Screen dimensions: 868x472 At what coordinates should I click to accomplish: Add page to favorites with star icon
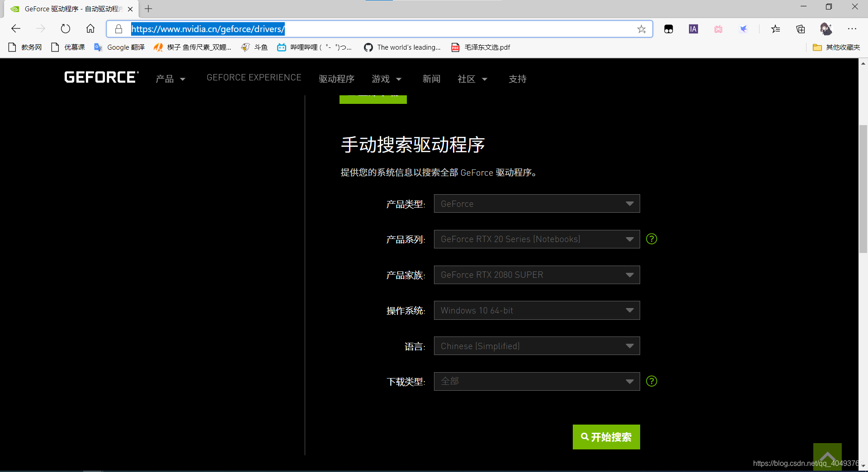(x=642, y=29)
